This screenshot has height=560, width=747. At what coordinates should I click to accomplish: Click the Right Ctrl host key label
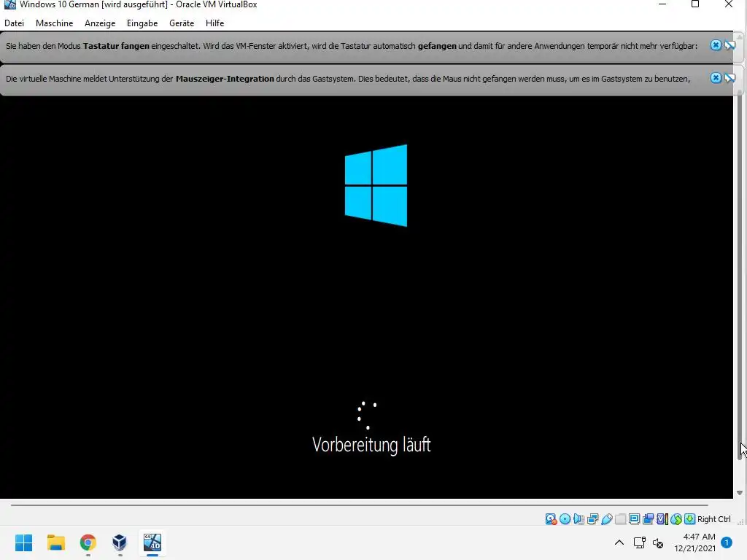pos(713,519)
